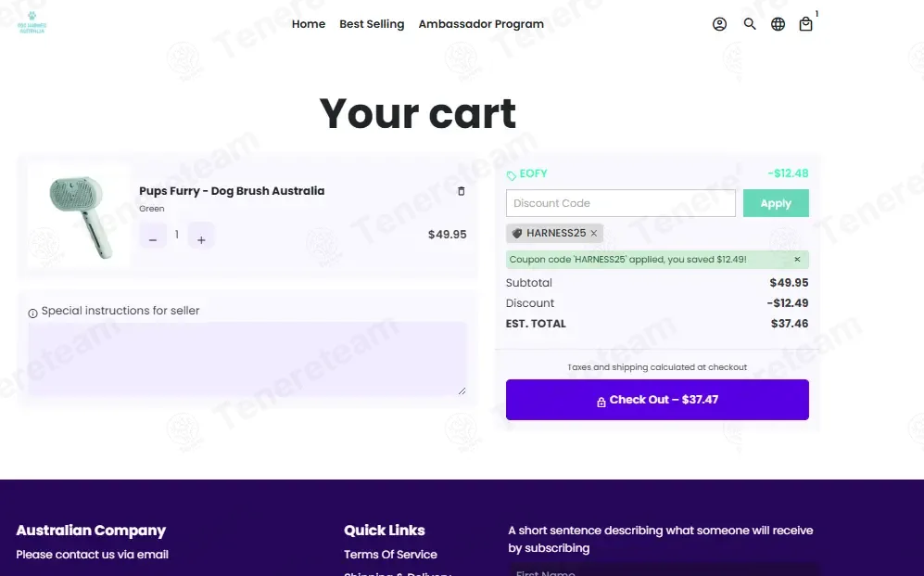Open the Best Selling menu item
Screen dimensions: 924x576
(372, 24)
